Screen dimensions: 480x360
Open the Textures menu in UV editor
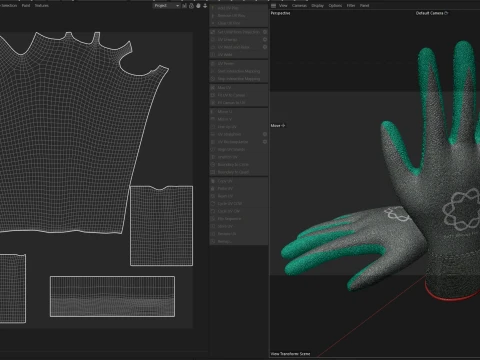42,6
